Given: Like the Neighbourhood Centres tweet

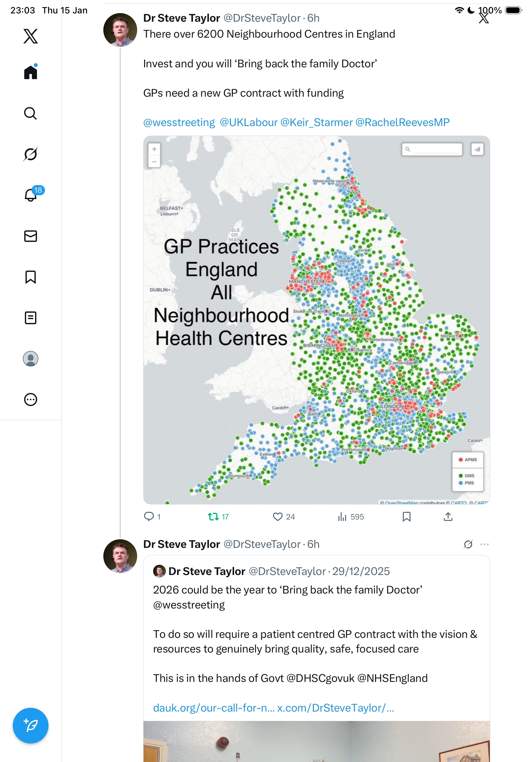Looking at the screenshot, I should (x=277, y=516).
